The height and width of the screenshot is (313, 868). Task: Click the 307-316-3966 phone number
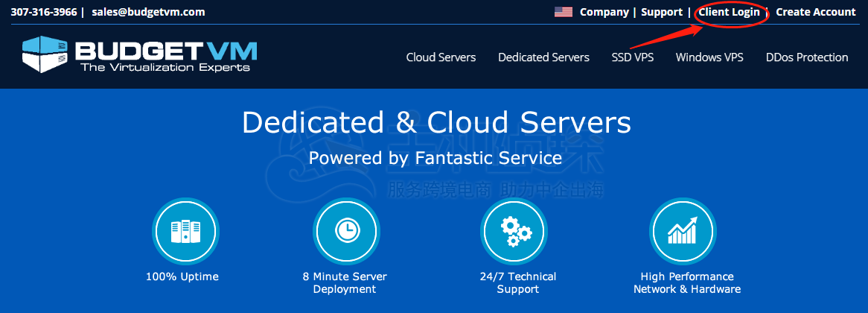click(43, 12)
